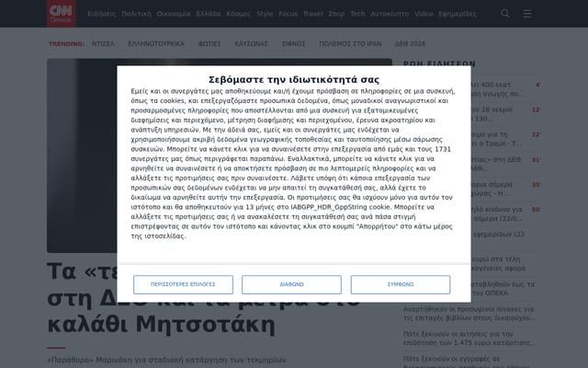This screenshot has width=588, height=368.
Task: Click the ΡΟΗ ΕΙΔΗΣΕΩΝ heading
Action: click(x=439, y=63)
